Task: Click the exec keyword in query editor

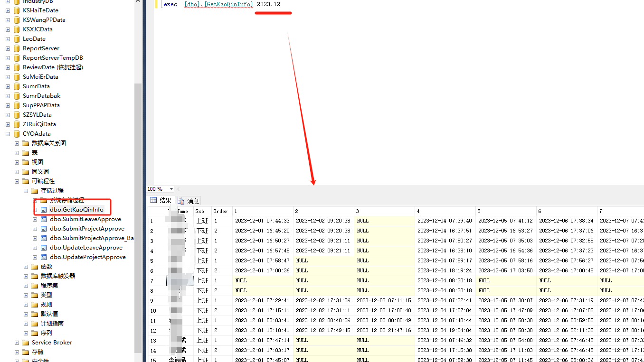Action: (x=170, y=4)
